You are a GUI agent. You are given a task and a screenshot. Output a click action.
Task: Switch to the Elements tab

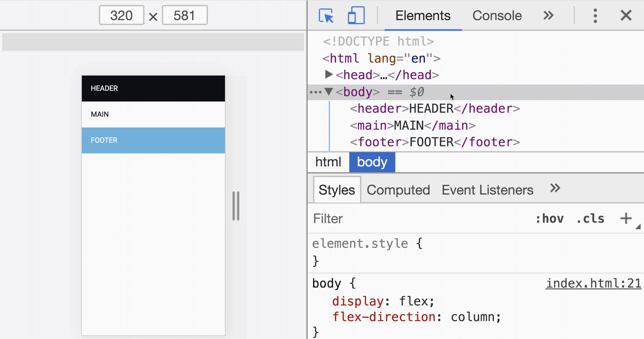[x=423, y=15]
